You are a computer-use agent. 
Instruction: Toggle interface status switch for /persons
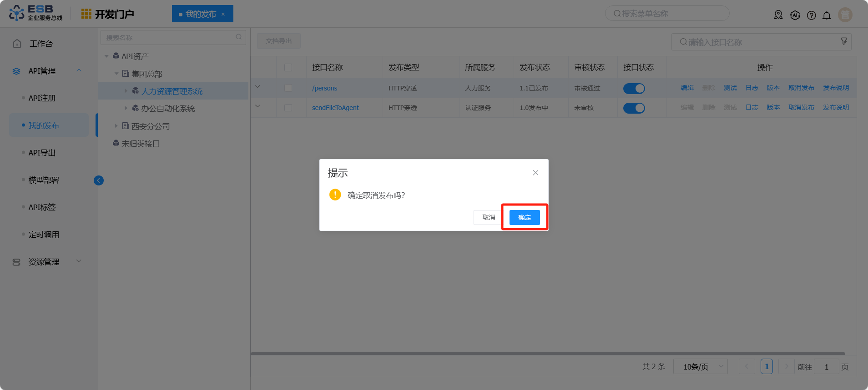634,89
